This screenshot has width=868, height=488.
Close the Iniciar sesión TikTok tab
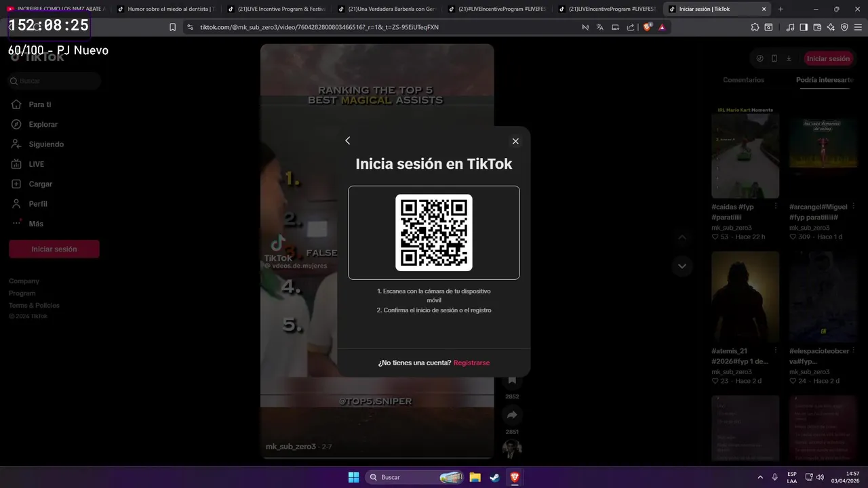point(764,9)
